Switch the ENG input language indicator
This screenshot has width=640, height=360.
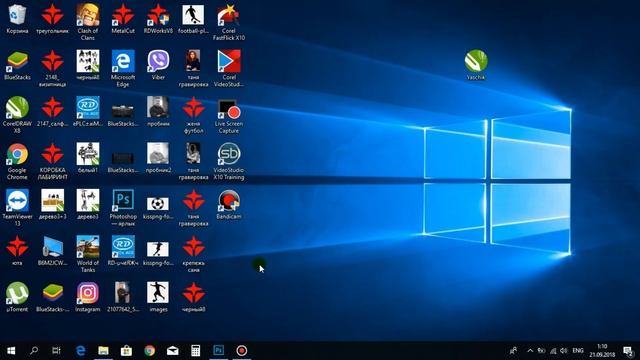pyautogui.click(x=578, y=351)
